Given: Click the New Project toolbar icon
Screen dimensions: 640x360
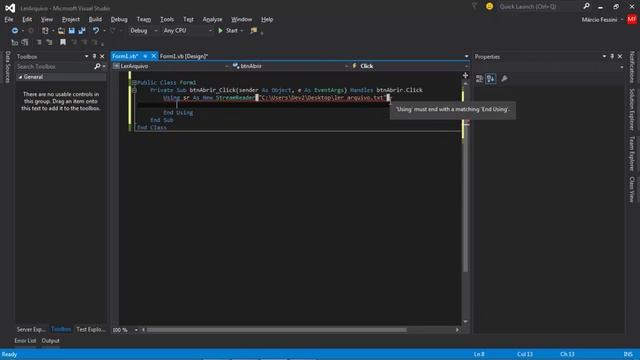Looking at the screenshot, I should pos(45,31).
